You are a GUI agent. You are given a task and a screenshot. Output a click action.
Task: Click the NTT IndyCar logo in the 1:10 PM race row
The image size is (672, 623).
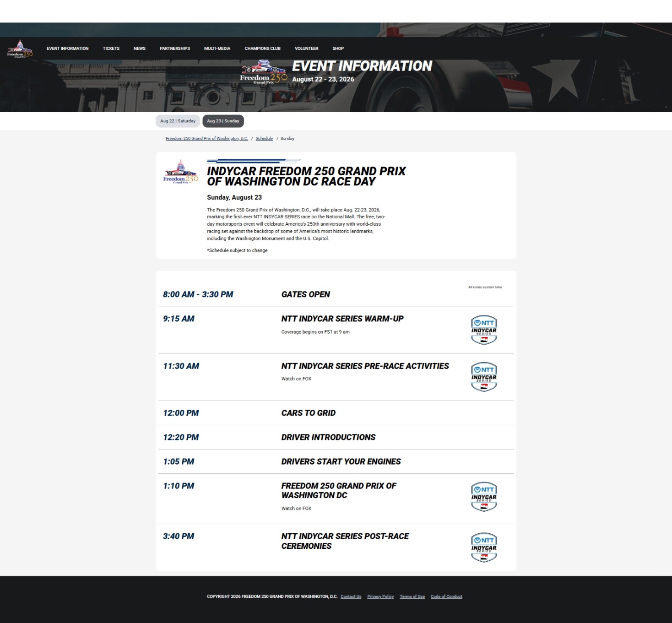pyautogui.click(x=484, y=497)
